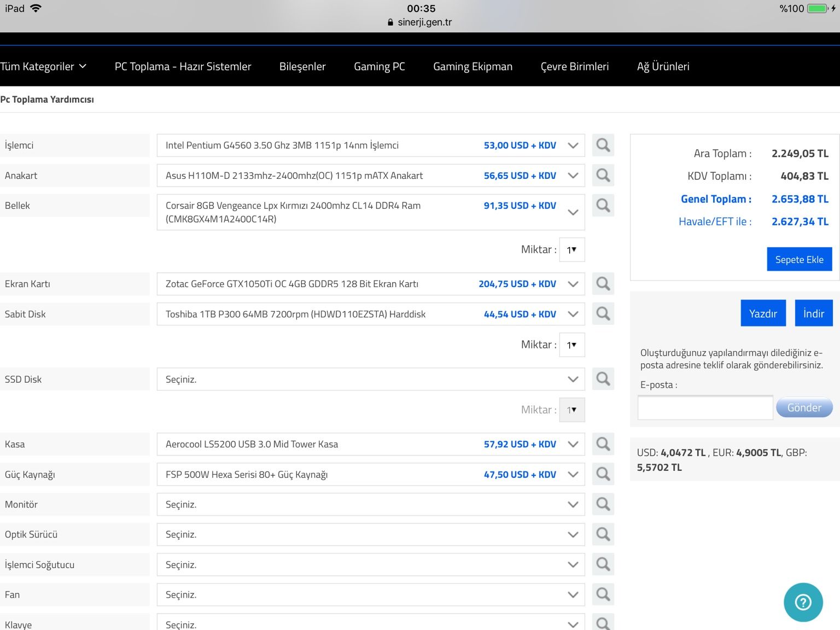Screen dimensions: 840x630
Task: Send the quote with Gönder button
Action: pos(804,407)
